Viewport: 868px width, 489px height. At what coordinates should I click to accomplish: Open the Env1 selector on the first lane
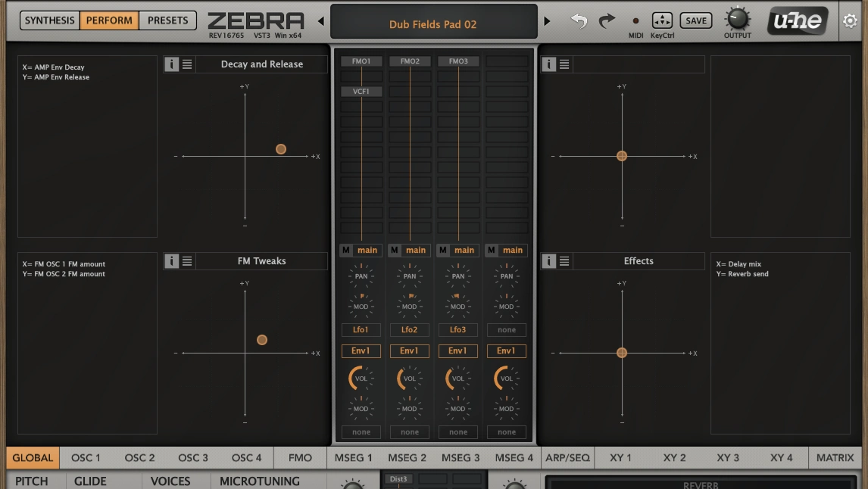pyautogui.click(x=361, y=351)
